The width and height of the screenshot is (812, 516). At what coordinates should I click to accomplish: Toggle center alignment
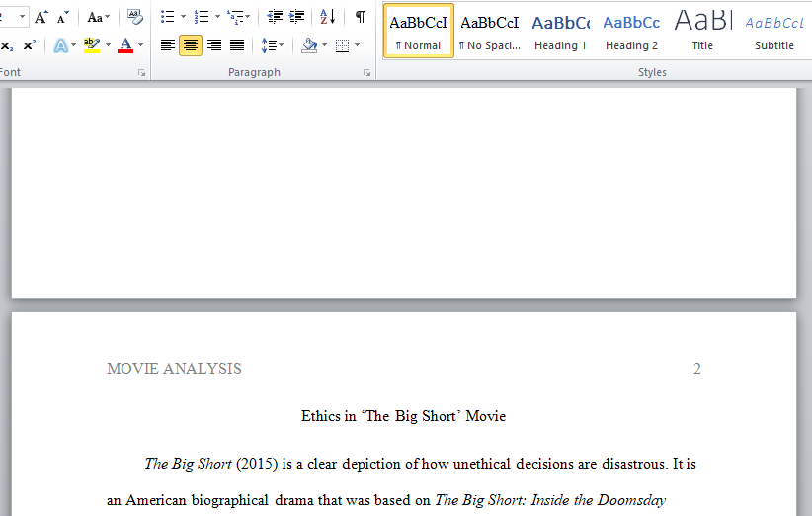[191, 45]
